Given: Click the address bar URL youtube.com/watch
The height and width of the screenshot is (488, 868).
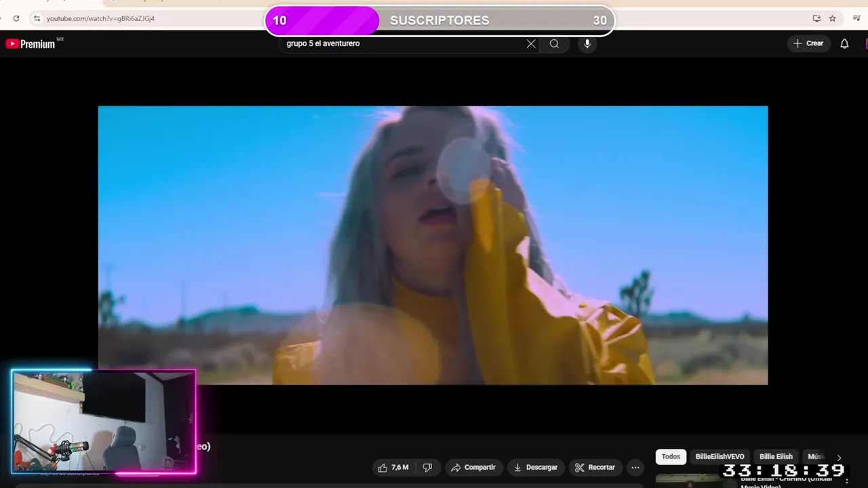Looking at the screenshot, I should [100, 18].
